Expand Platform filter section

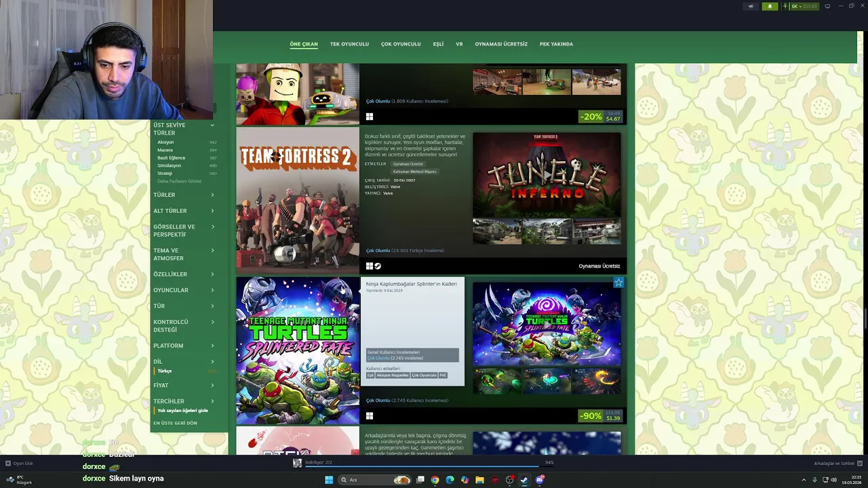coord(183,346)
